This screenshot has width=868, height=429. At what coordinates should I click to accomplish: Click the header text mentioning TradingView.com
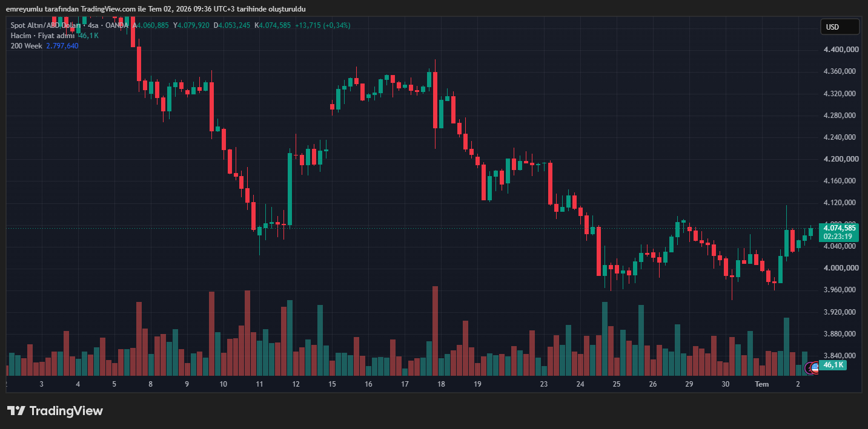pos(156,9)
